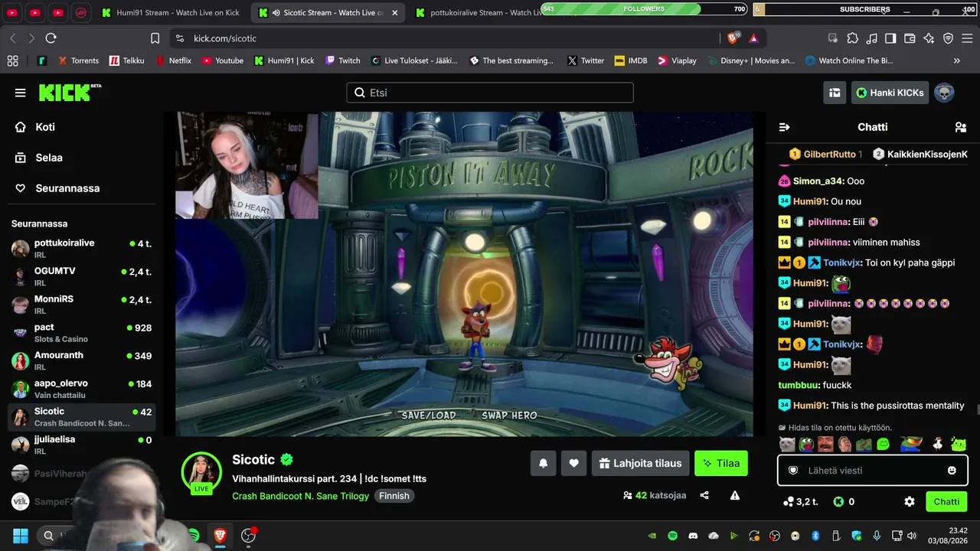Bookmark this page
980x551 pixels.
pos(155,38)
